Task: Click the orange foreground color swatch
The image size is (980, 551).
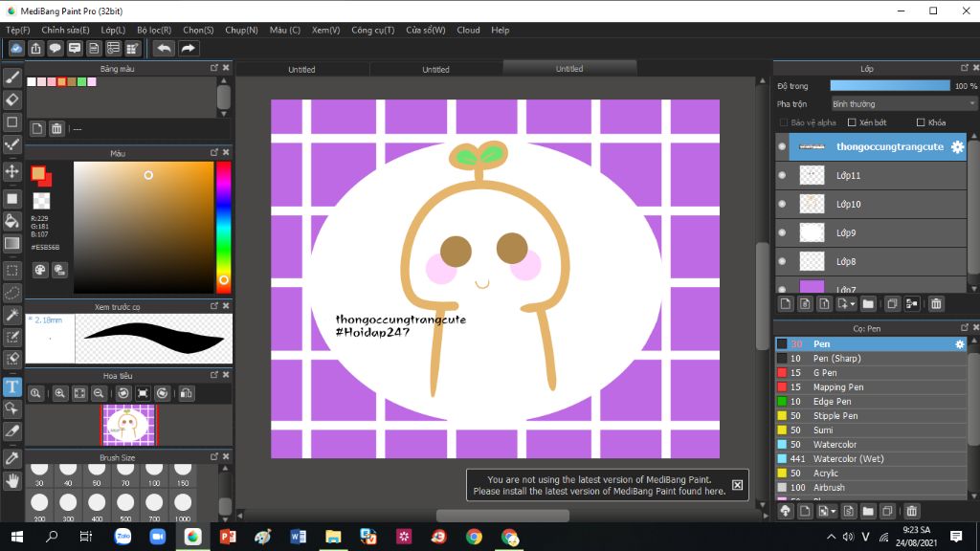Action: (38, 173)
